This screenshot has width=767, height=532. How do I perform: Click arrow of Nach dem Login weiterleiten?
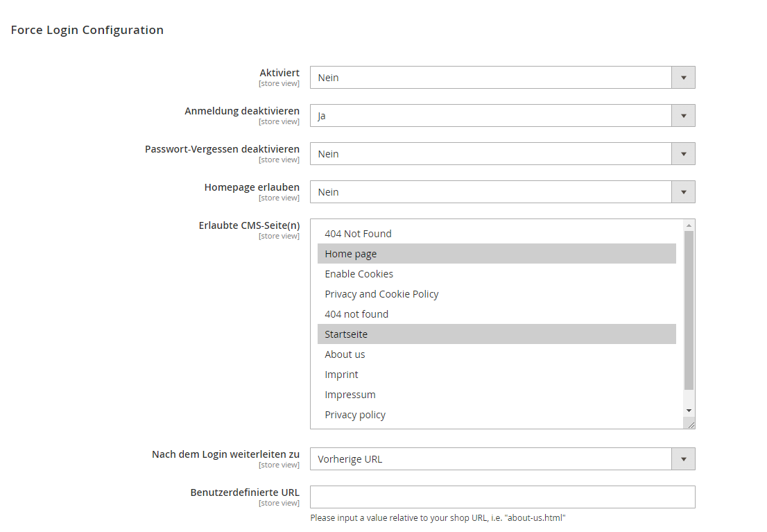pos(683,459)
